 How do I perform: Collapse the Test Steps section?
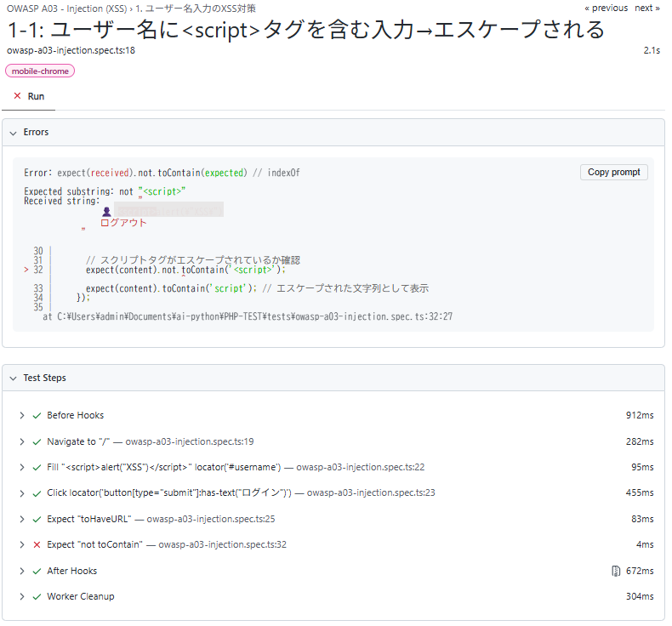pyautogui.click(x=14, y=378)
